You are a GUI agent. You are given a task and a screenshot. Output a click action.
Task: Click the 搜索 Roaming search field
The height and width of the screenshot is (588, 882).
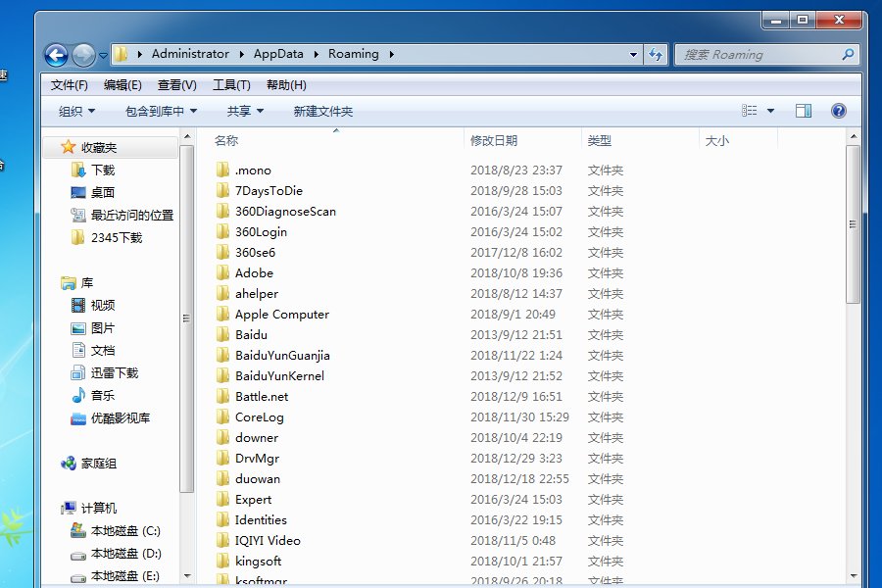point(758,55)
